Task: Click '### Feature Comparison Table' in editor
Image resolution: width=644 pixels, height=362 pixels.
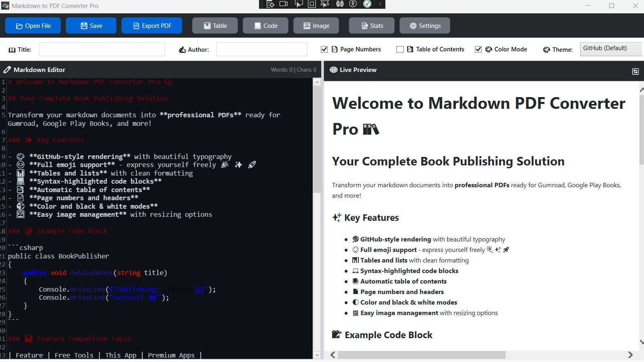Action: (69, 339)
